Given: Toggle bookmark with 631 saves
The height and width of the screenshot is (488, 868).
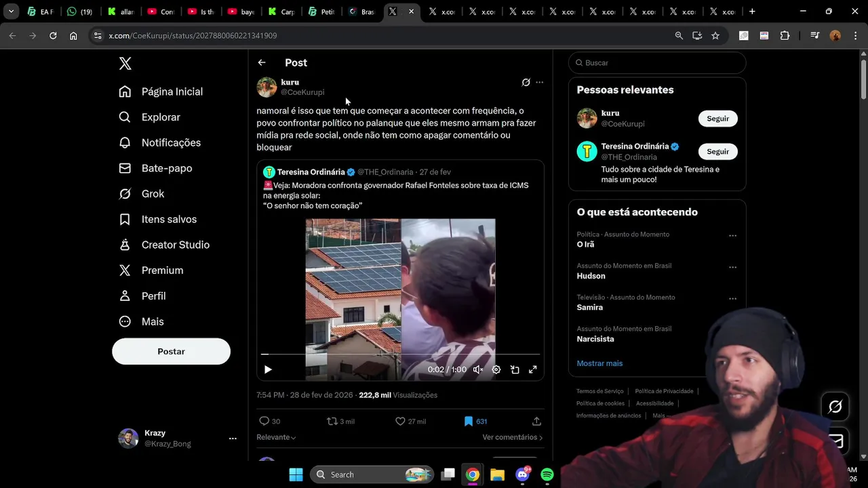Looking at the screenshot, I should (x=475, y=421).
